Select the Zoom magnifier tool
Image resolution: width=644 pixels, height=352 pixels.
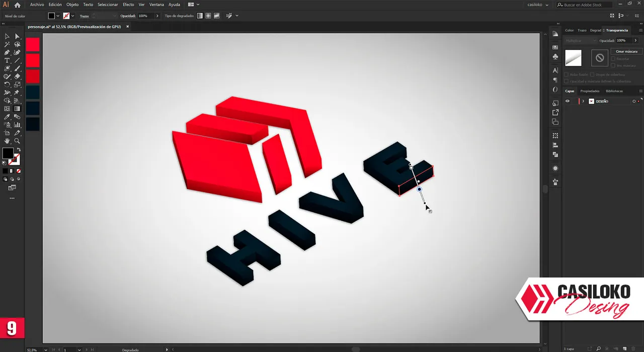point(17,141)
